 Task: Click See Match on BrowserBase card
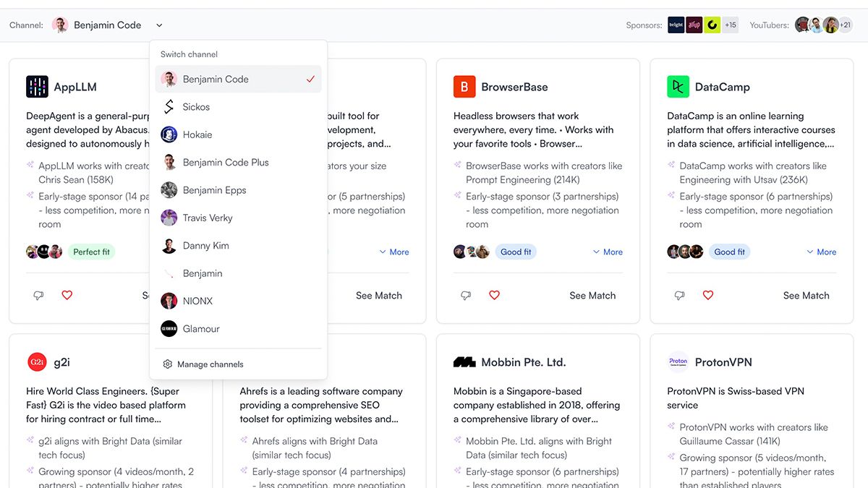pyautogui.click(x=592, y=296)
